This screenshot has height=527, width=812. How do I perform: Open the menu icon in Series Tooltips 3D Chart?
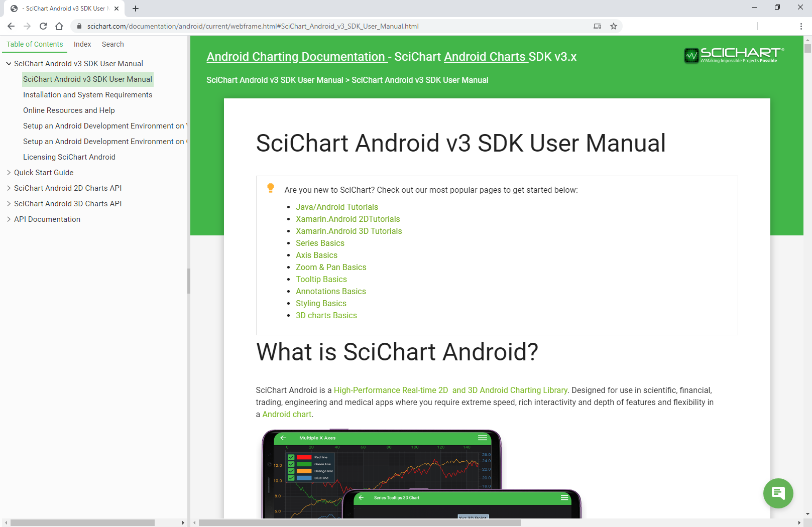[564, 497]
